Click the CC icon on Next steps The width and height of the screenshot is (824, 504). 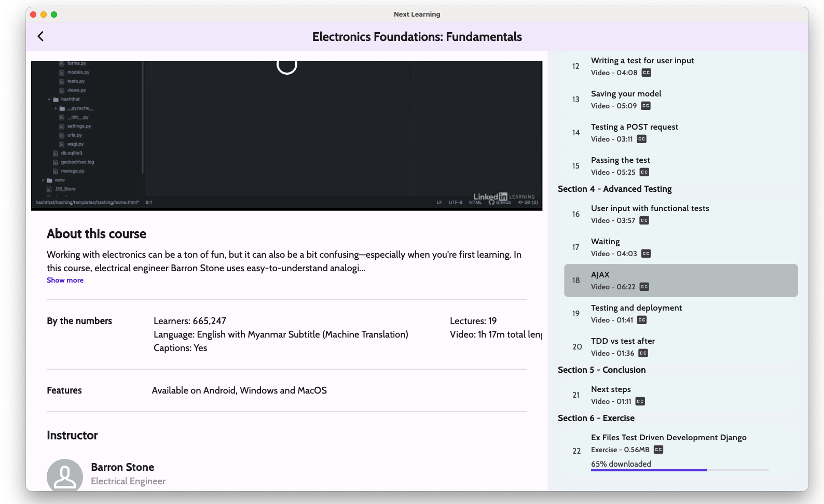[x=640, y=401]
